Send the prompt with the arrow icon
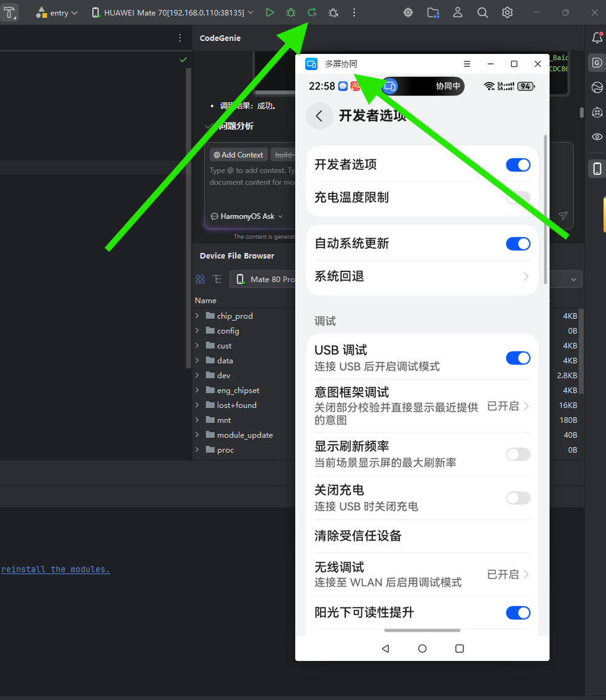 click(x=563, y=216)
